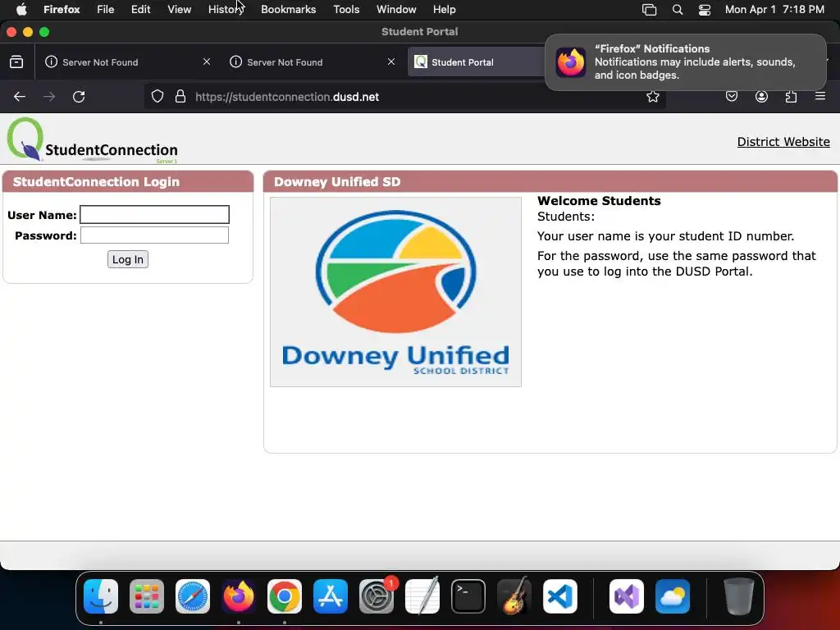Open the Firefox application menu in menu bar
The height and width of the screenshot is (630, 840).
[x=62, y=9]
